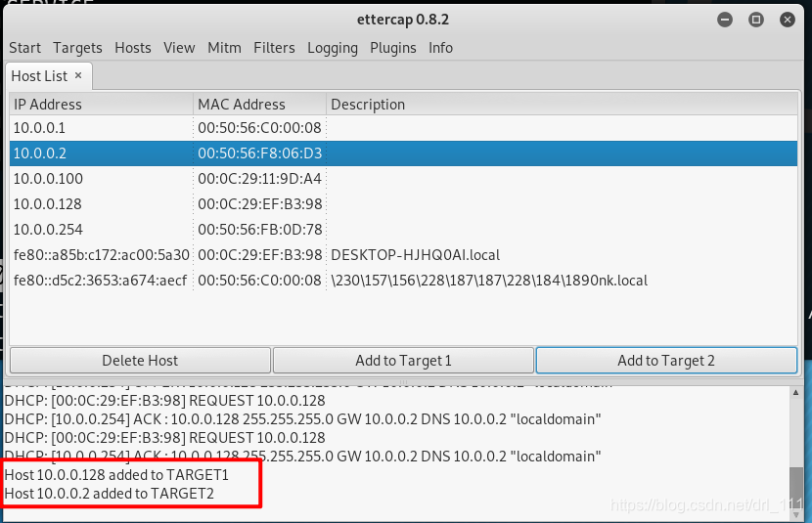This screenshot has width=812, height=523.
Task: Open the Start menu
Action: pos(24,48)
